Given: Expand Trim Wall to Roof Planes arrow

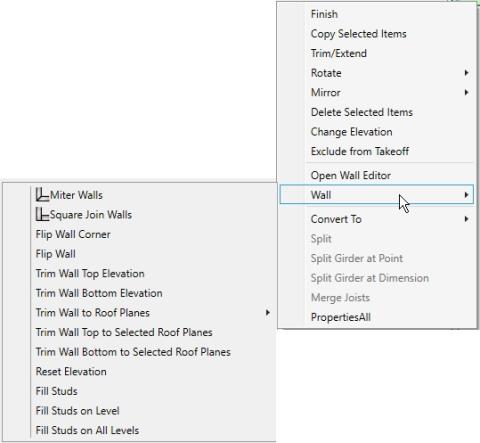Looking at the screenshot, I should point(267,313).
